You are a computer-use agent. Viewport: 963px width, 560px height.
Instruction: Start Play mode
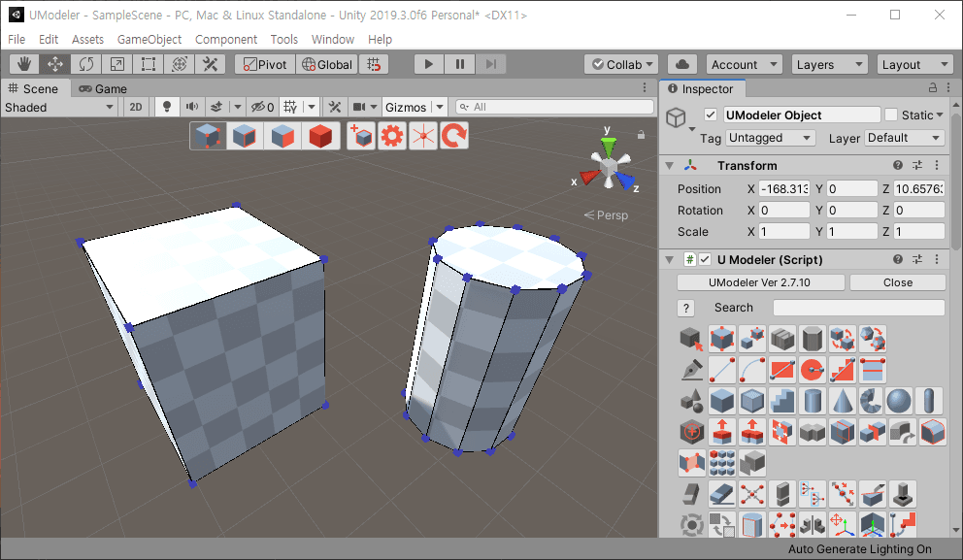(x=429, y=64)
